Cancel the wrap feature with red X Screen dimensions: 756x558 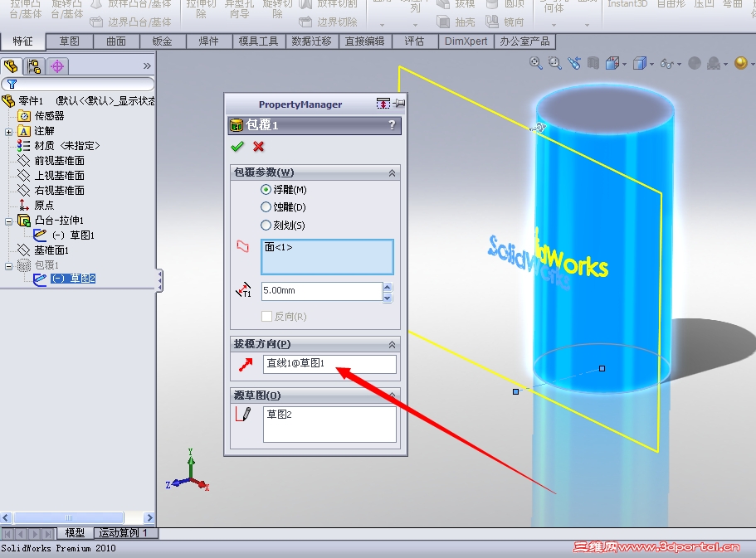pyautogui.click(x=258, y=147)
